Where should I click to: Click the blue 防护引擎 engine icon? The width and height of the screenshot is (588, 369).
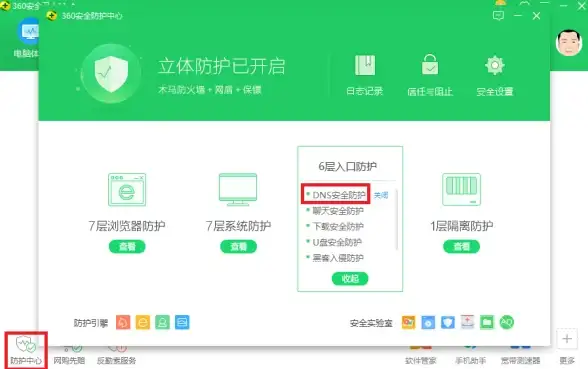tap(182, 322)
